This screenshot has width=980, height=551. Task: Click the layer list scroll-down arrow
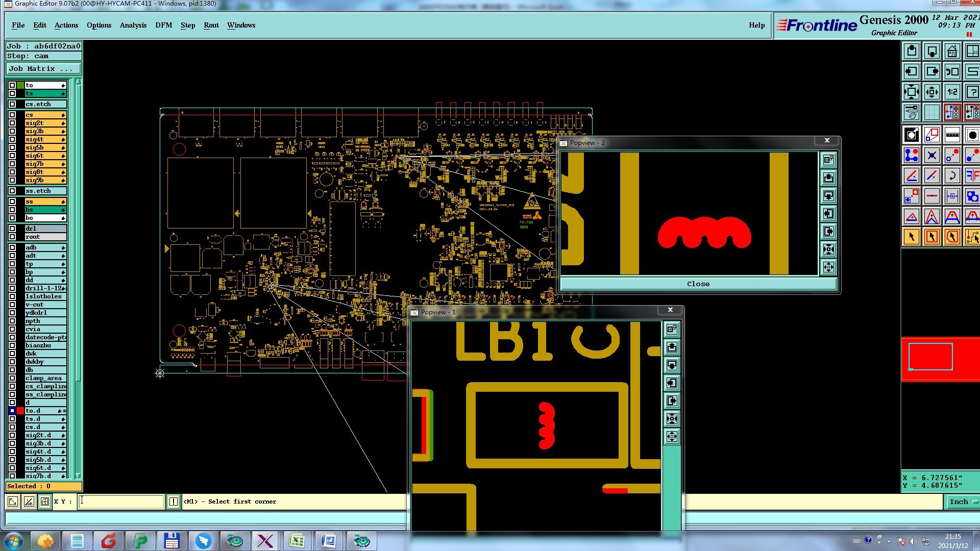pos(78,475)
